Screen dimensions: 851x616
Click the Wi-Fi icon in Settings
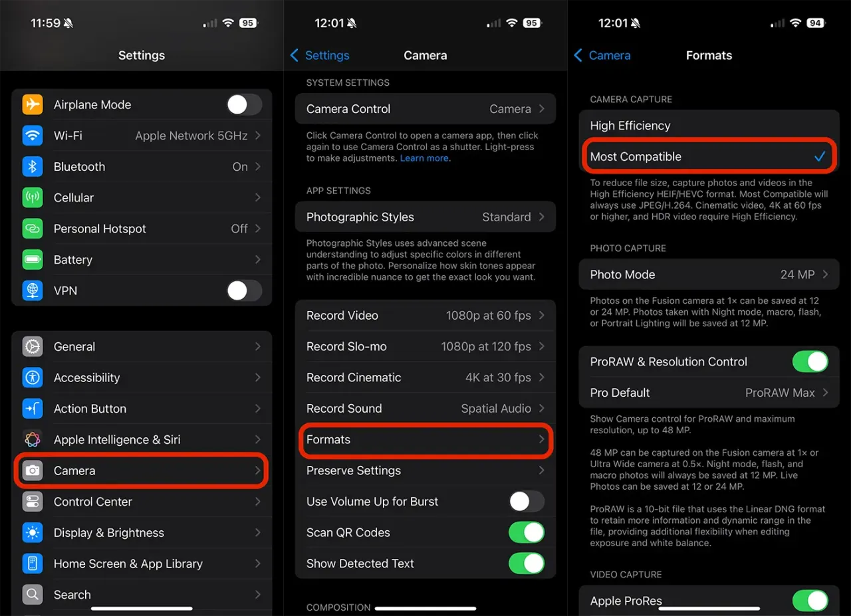[x=32, y=135]
